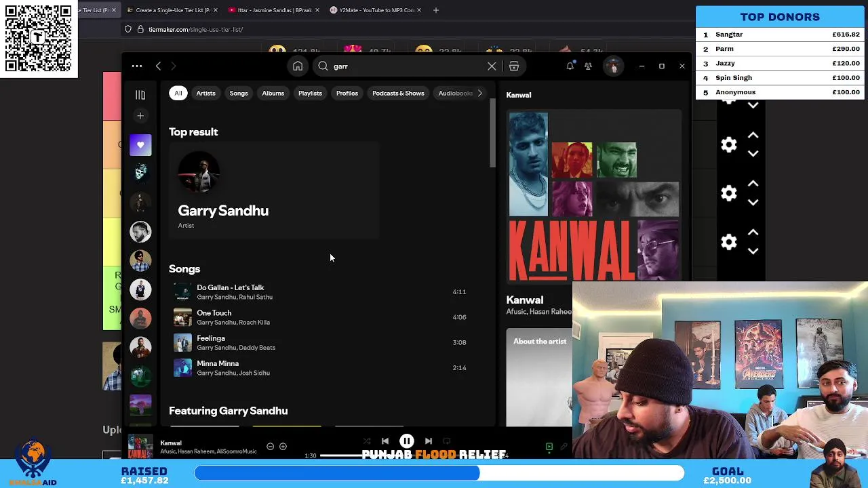Open Kanwal now-playing album thumbnail
This screenshot has width=868, height=488.
(140, 447)
